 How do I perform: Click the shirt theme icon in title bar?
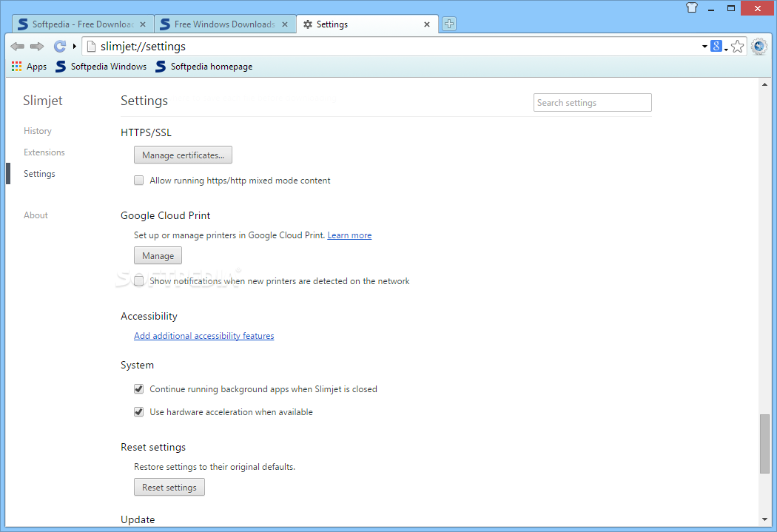[x=692, y=7]
